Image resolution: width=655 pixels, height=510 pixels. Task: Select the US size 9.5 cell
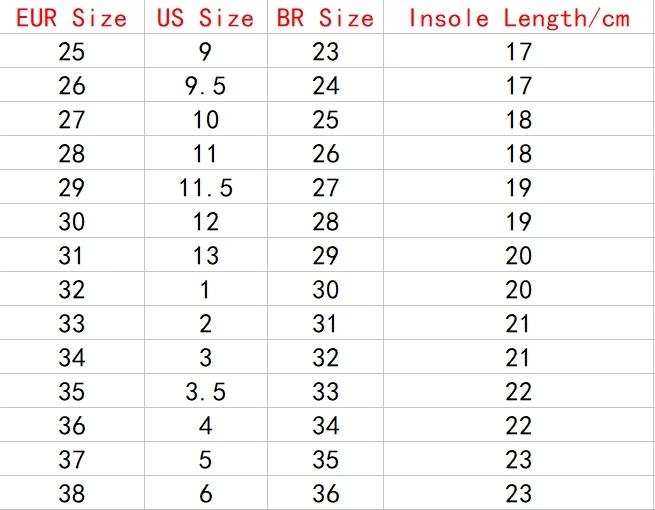coord(206,85)
